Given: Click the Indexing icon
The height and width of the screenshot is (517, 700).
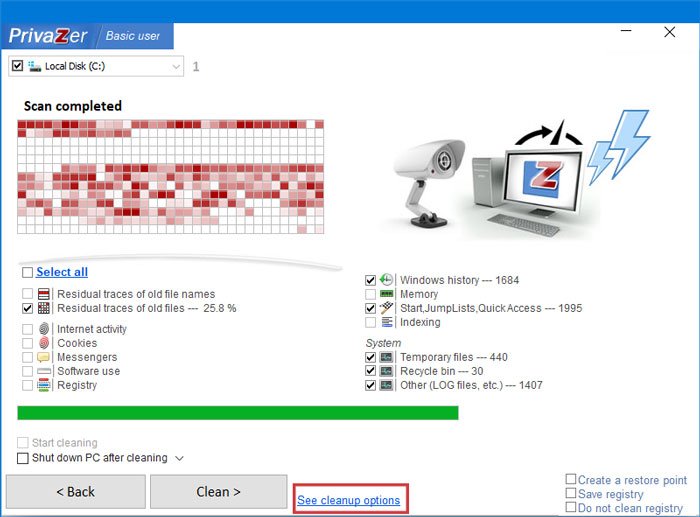Looking at the screenshot, I should [387, 322].
